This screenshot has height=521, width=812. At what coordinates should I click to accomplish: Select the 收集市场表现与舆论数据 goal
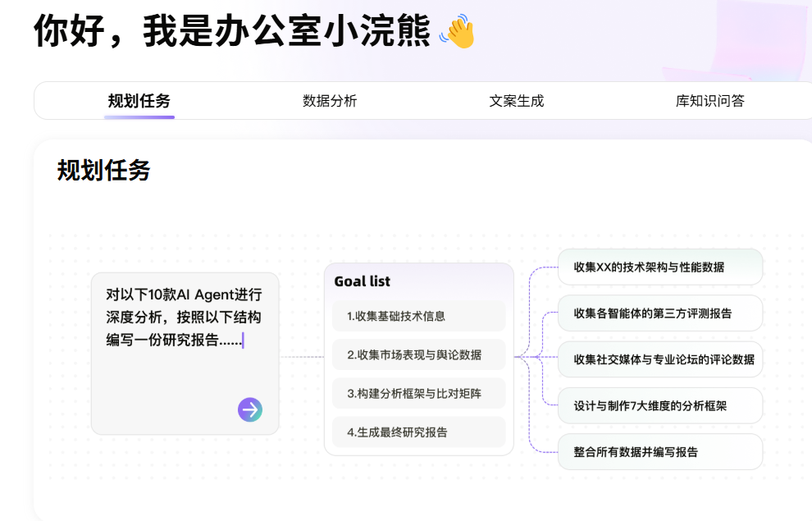418,354
